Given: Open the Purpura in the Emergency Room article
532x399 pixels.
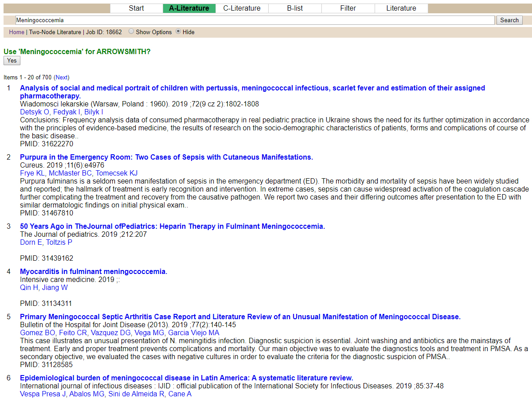Looking at the screenshot, I should (x=166, y=157).
